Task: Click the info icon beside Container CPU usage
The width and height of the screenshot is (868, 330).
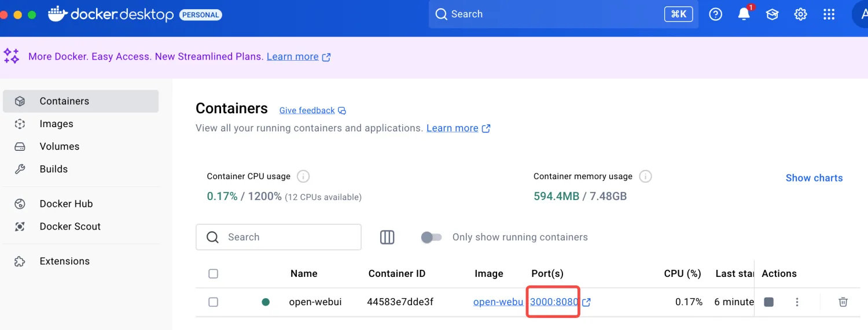Action: (303, 176)
